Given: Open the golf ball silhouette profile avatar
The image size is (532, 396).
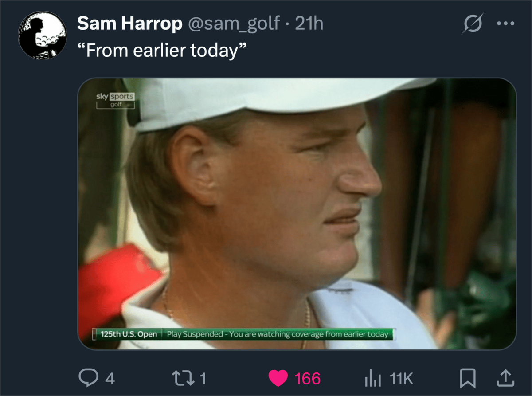Looking at the screenshot, I should (42, 35).
